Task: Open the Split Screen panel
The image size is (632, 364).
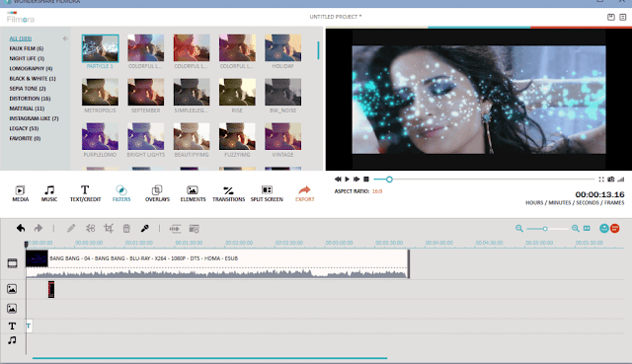Action: tap(267, 193)
